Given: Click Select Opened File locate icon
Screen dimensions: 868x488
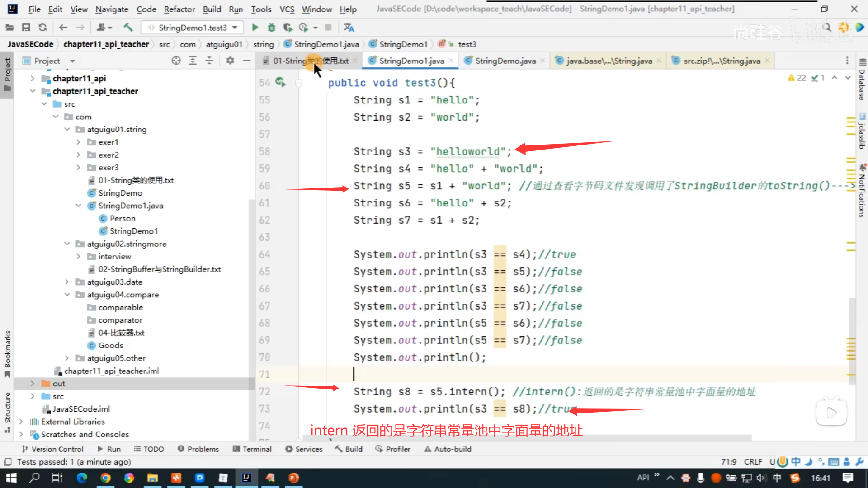Looking at the screenshot, I should tap(176, 61).
